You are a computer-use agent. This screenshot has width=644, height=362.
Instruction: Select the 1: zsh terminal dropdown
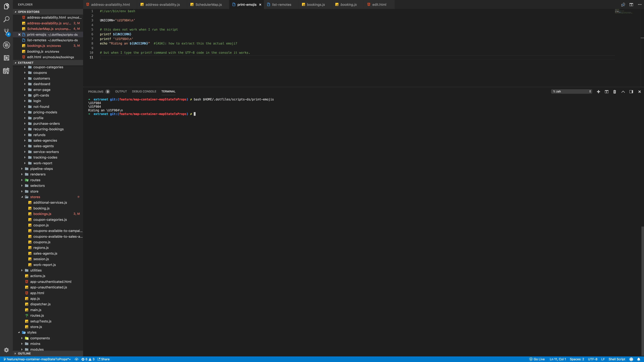(x=572, y=91)
